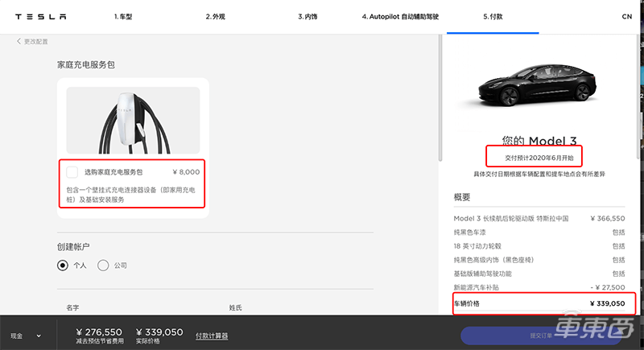This screenshot has width=644, height=350.
Task: Go back via 更改配置 chevron link
Action: pos(32,42)
